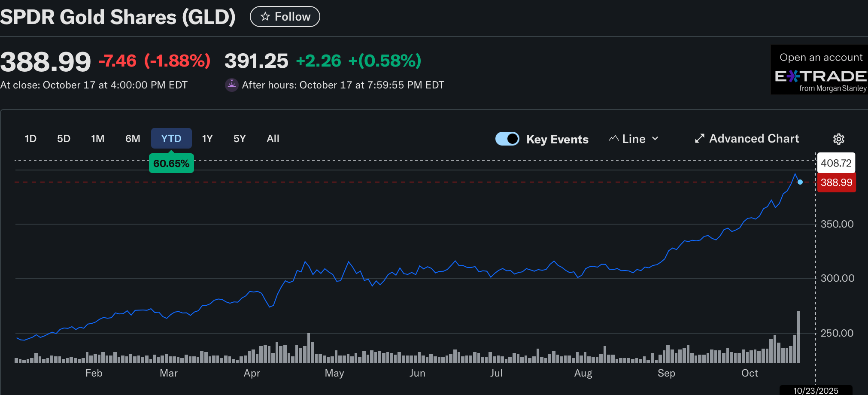The height and width of the screenshot is (395, 868).
Task: Open chart settings gear icon
Action: coord(838,139)
